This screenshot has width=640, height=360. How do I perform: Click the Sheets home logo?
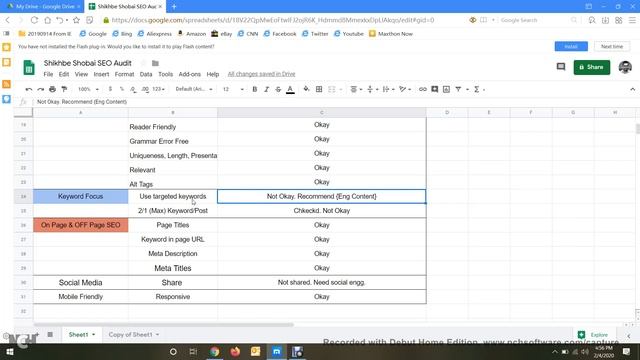(x=29, y=68)
